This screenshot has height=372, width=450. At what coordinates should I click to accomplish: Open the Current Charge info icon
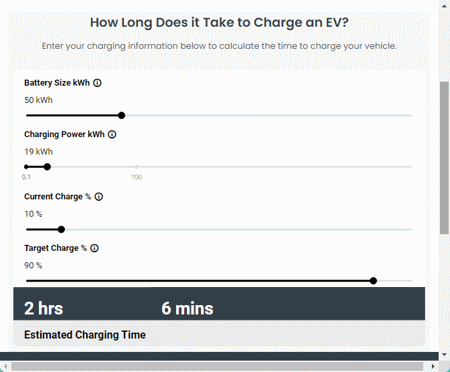(x=99, y=197)
